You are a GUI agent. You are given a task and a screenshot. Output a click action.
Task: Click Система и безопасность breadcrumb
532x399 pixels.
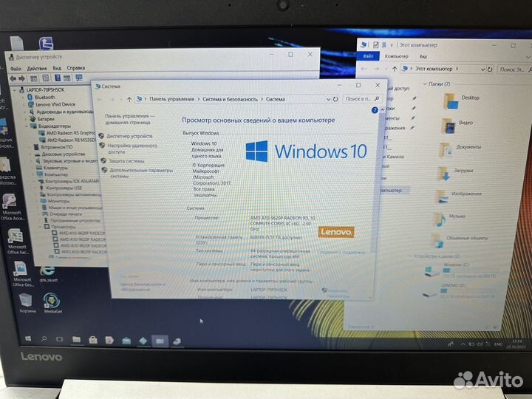pos(230,99)
